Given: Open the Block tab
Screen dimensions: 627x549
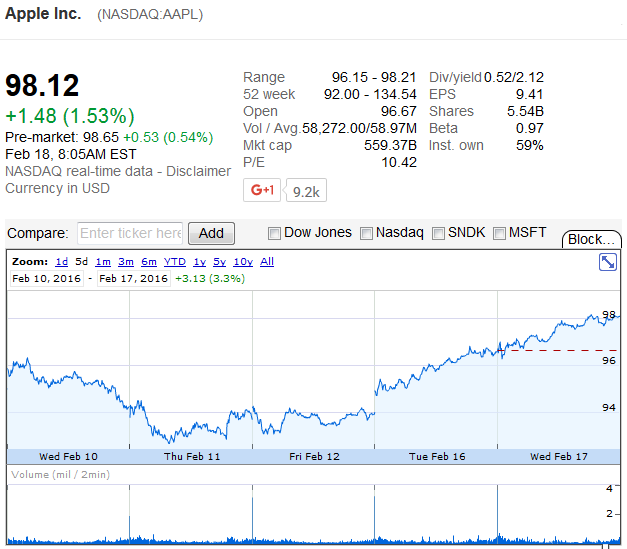Looking at the screenshot, I should coord(591,239).
